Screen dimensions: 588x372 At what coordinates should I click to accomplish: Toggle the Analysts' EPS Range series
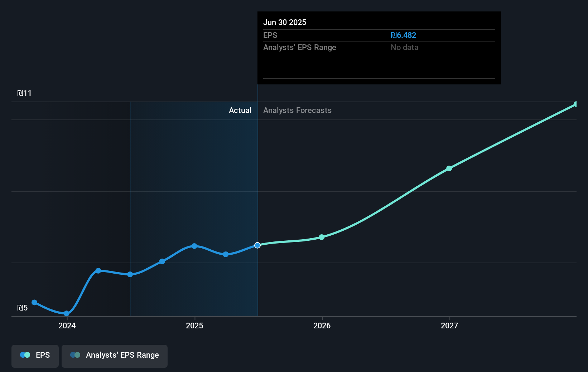115,356
